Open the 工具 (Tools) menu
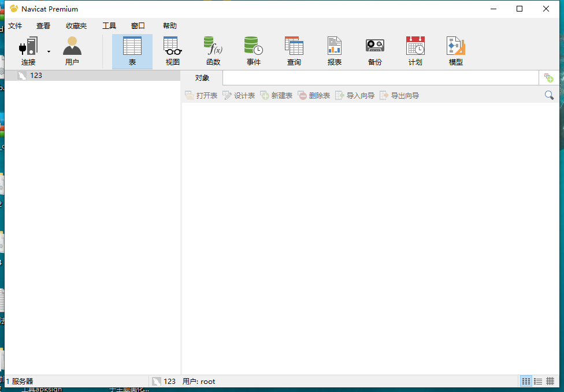This screenshot has width=564, height=392. pos(109,26)
